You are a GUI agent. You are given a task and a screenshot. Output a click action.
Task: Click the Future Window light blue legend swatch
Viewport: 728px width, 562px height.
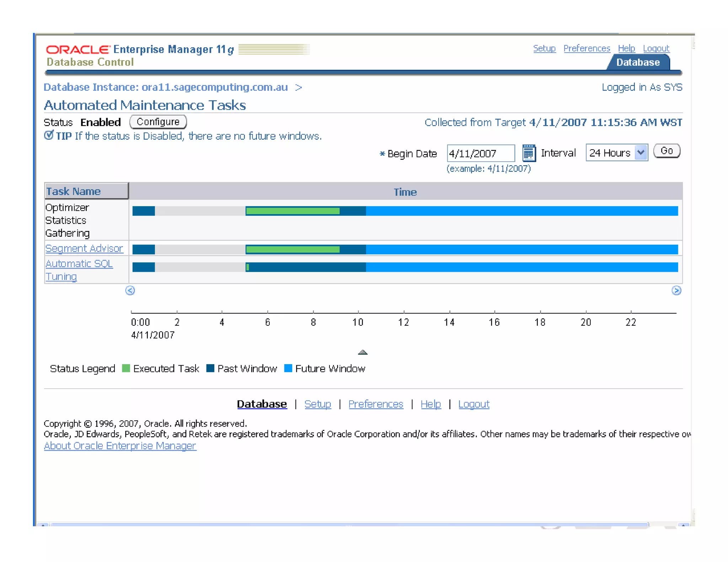click(x=288, y=368)
